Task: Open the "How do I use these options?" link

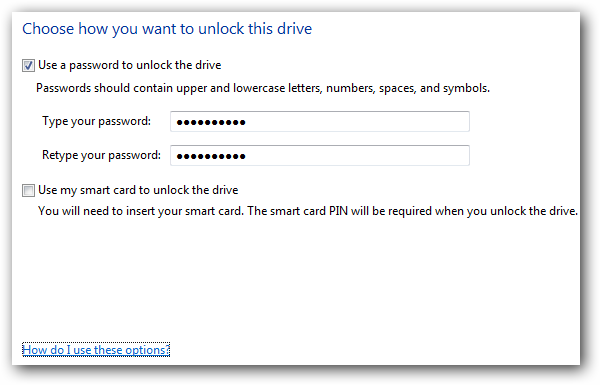Action: click(96, 350)
